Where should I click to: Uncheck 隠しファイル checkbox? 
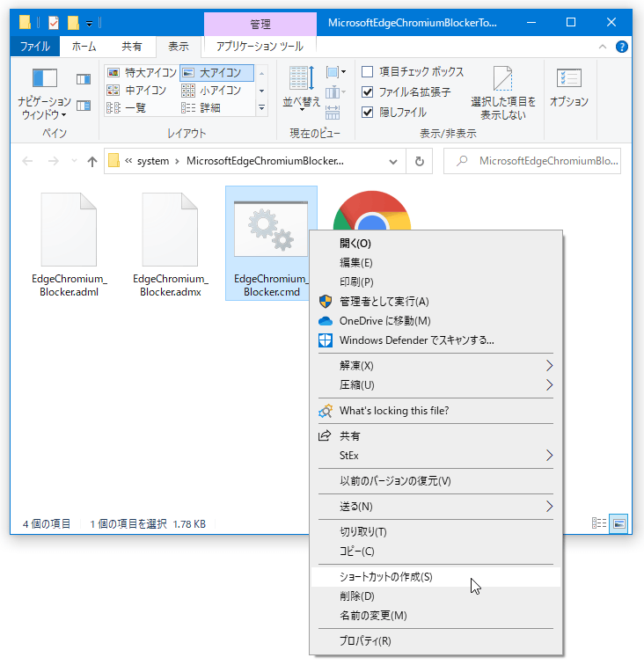point(368,113)
